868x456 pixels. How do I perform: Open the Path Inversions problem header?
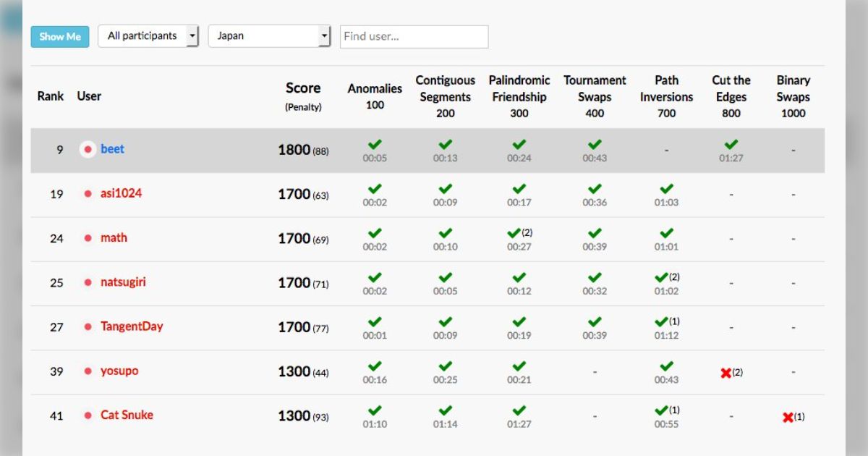666,96
